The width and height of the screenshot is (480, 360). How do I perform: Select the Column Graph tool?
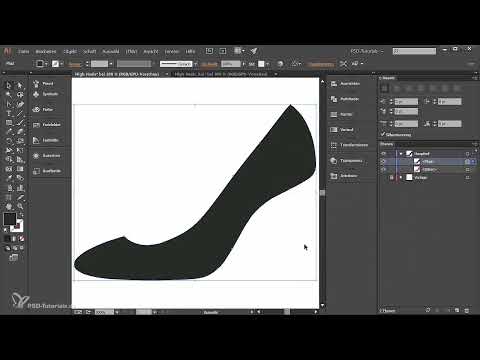click(x=20, y=188)
